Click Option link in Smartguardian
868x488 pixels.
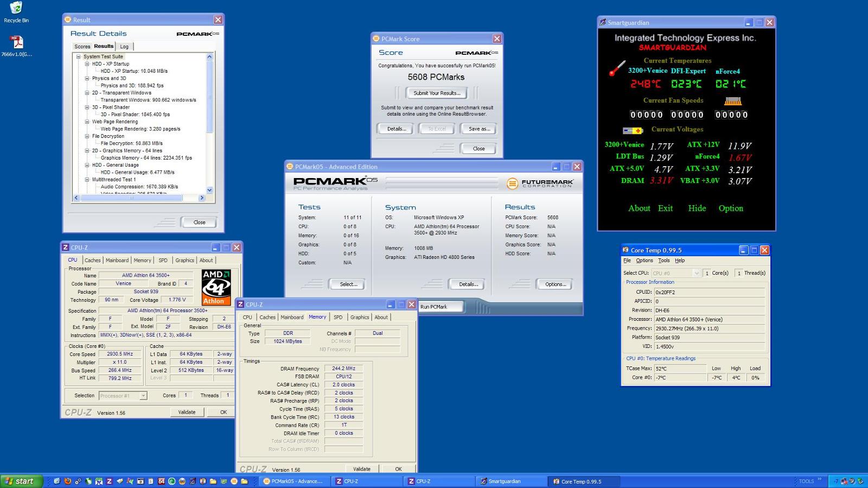coord(731,208)
